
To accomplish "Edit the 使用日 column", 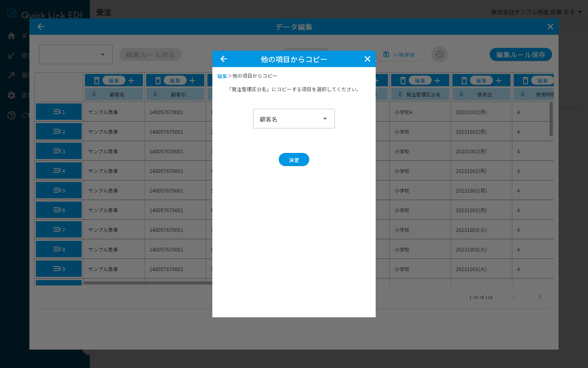I will 481,81.
